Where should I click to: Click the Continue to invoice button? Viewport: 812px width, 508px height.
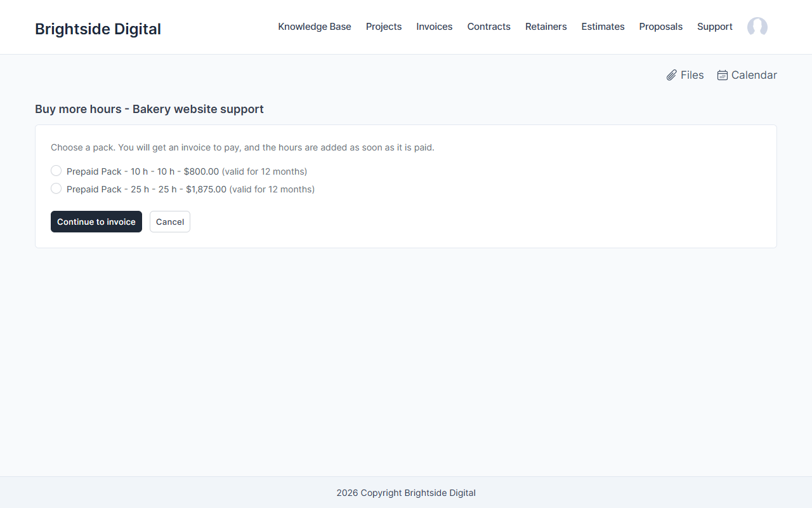(96, 222)
